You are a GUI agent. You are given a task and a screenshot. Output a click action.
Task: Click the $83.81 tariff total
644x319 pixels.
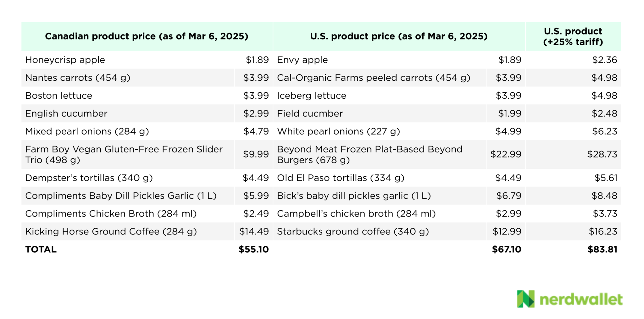[x=602, y=250]
